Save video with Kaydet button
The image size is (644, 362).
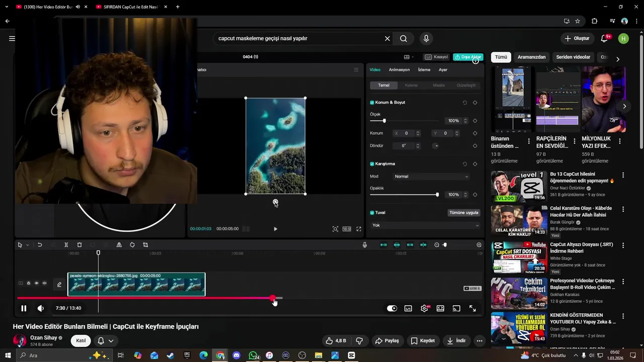point(423,340)
